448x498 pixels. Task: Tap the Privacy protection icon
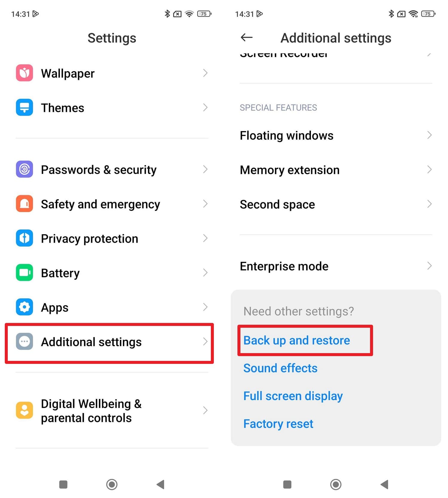(24, 238)
